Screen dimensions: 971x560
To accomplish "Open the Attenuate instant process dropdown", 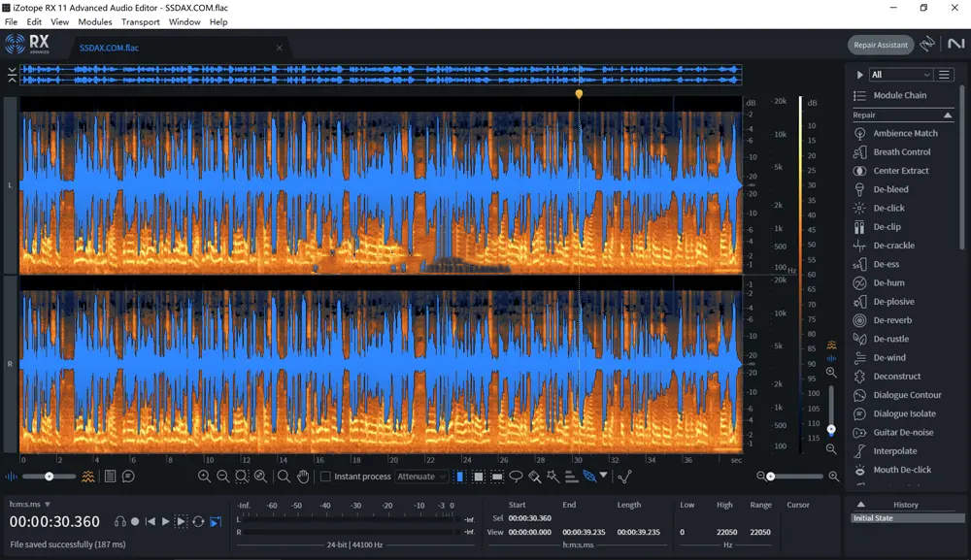I will coord(421,477).
